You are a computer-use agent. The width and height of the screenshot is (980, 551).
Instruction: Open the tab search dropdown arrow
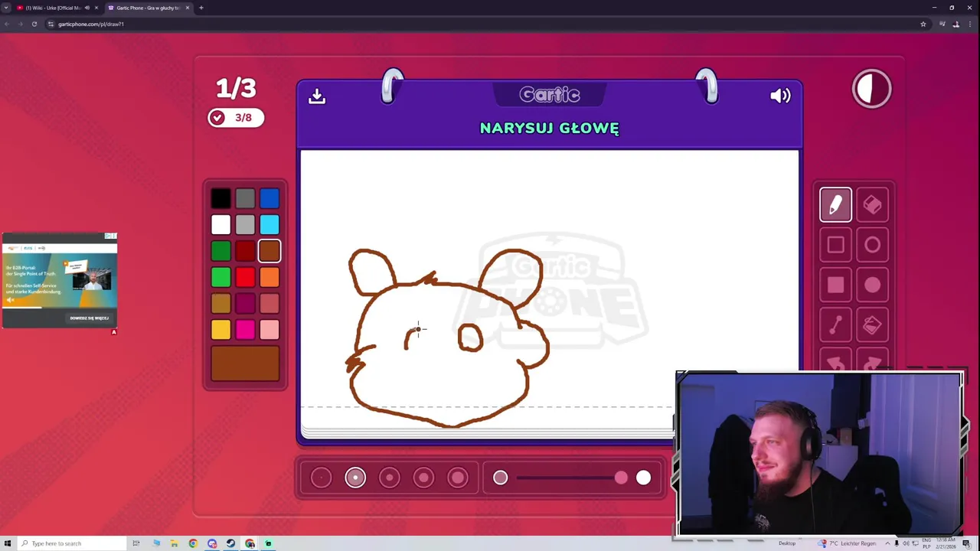pyautogui.click(x=6, y=8)
